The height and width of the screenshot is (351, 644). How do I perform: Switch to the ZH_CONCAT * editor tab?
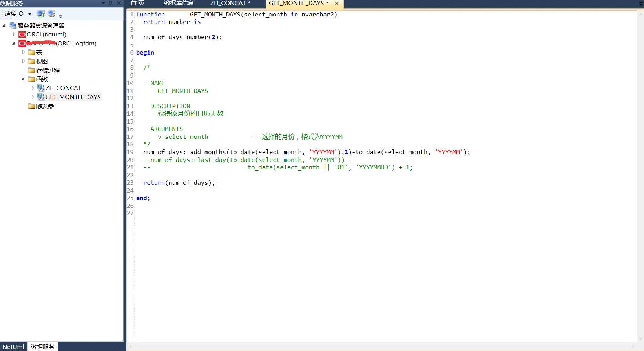point(230,3)
